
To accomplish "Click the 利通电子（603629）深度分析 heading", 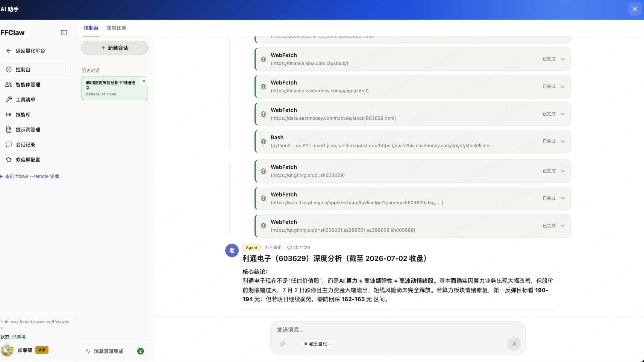I will [x=335, y=259].
